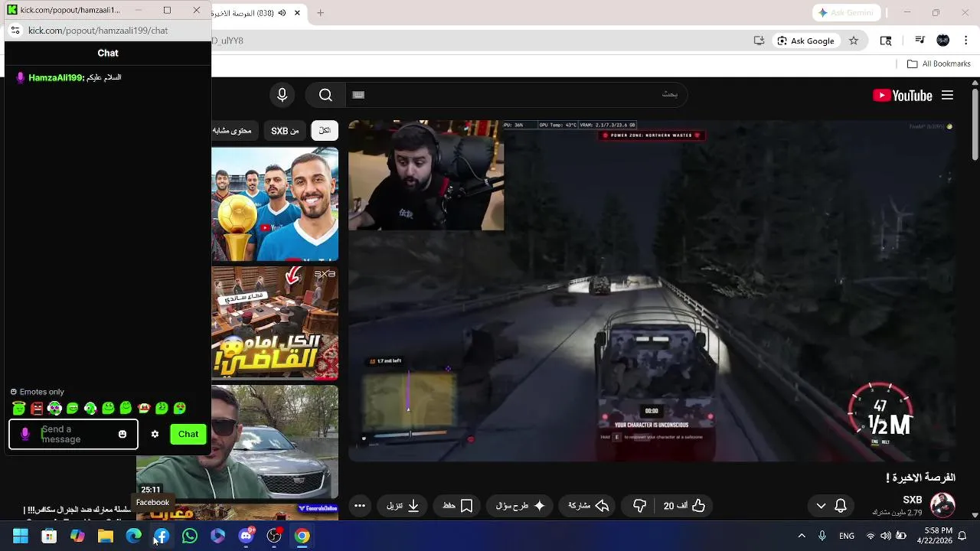The height and width of the screenshot is (551, 980).
Task: Open Discord from taskbar
Action: [x=246, y=536]
